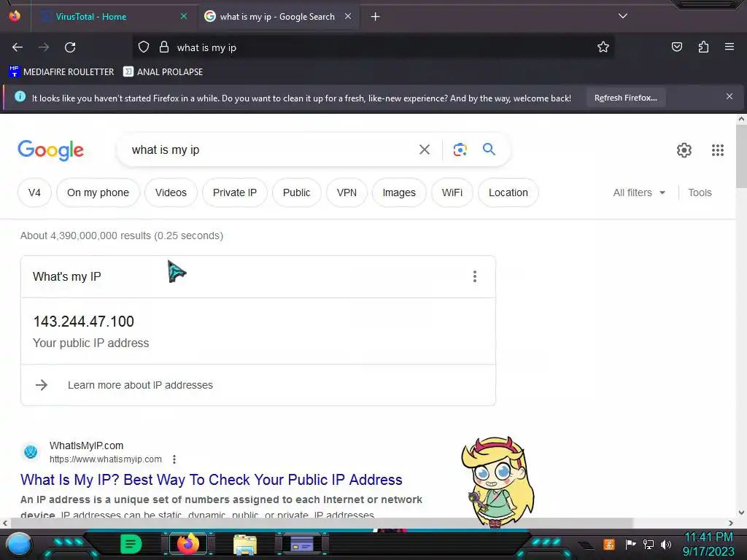Open the Save to Pocket icon
Screen dimensions: 747x560
tap(676, 47)
